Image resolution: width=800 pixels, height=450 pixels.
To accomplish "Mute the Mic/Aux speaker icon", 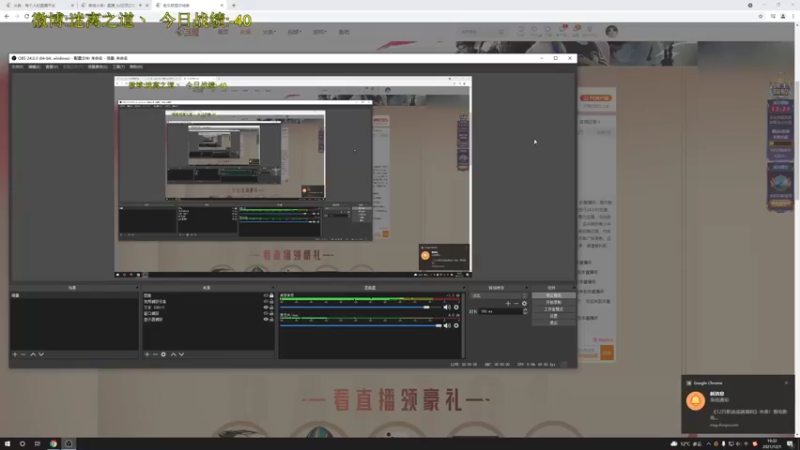I will [447, 326].
